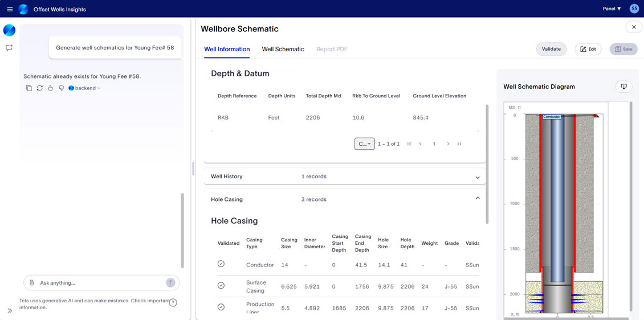Viewport: 644px width, 320px height.
Task: Send the message with arrow button
Action: coord(170,282)
